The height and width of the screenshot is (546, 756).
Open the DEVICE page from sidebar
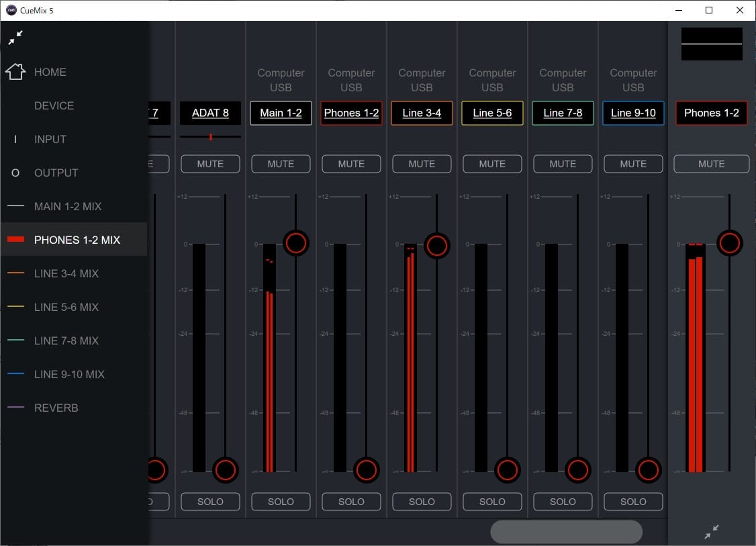click(x=54, y=105)
